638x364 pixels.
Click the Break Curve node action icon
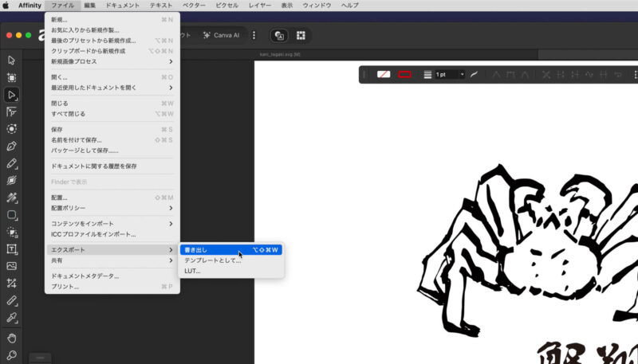tap(546, 74)
